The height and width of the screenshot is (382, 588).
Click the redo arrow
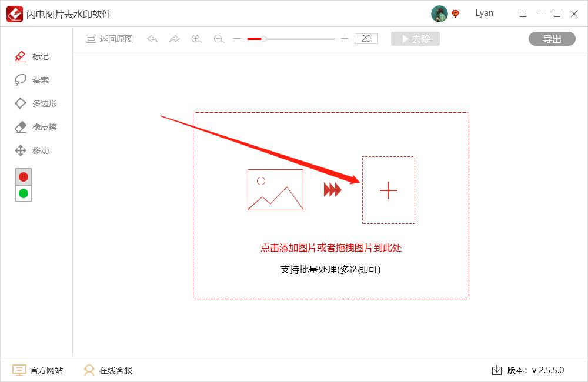coord(174,39)
